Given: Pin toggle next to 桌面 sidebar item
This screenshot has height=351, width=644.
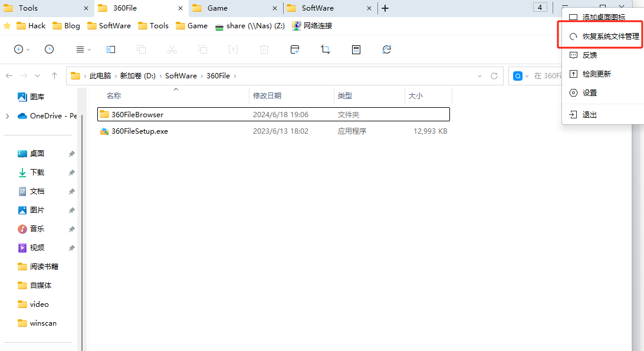Looking at the screenshot, I should (x=71, y=153).
